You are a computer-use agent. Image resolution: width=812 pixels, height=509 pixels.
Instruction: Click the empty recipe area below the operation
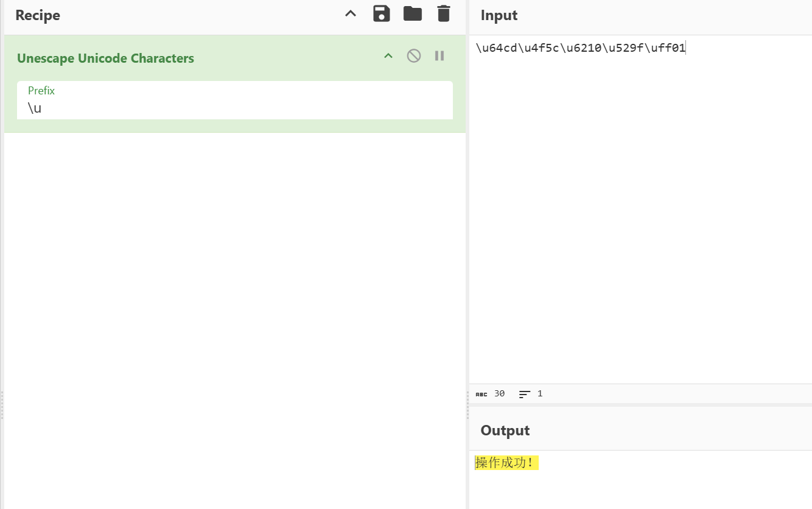coord(234,304)
